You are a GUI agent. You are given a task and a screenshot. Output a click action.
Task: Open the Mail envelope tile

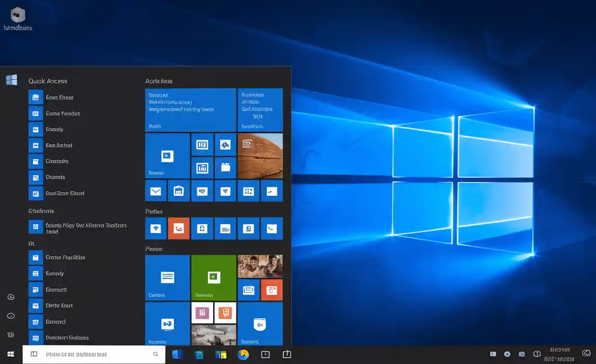(156, 191)
